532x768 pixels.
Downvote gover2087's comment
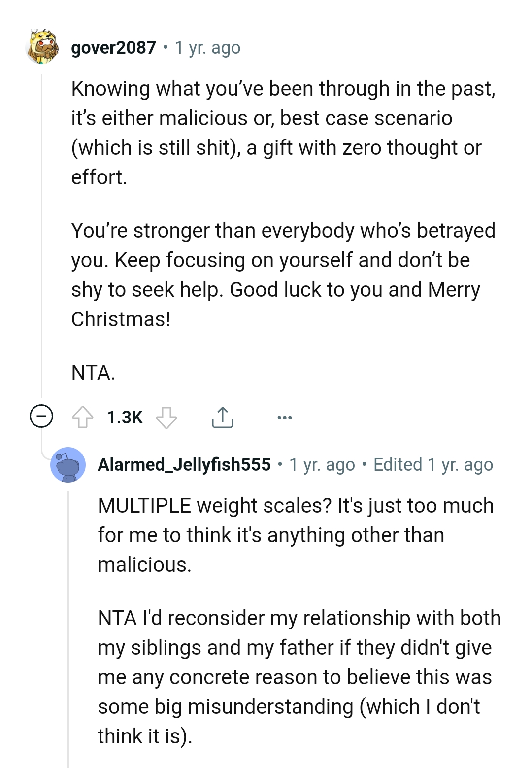click(x=166, y=418)
